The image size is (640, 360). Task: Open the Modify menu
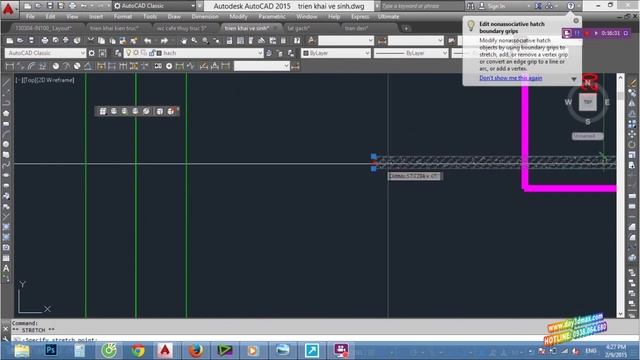pos(238,17)
